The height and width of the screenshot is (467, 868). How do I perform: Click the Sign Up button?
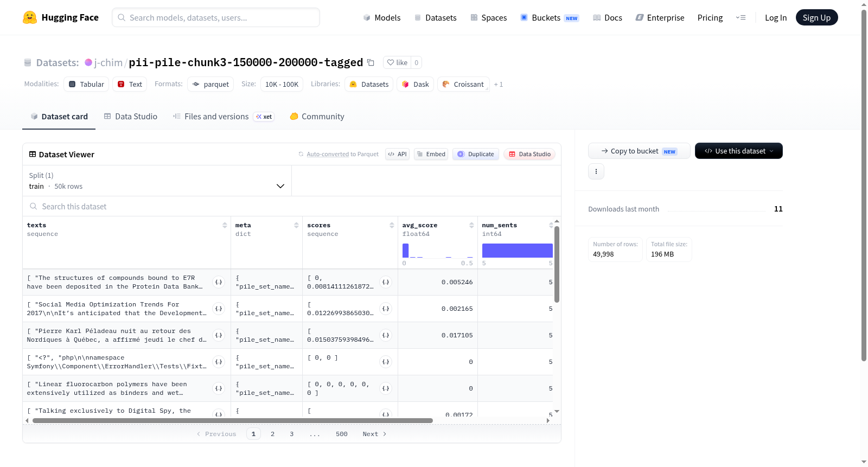point(816,17)
